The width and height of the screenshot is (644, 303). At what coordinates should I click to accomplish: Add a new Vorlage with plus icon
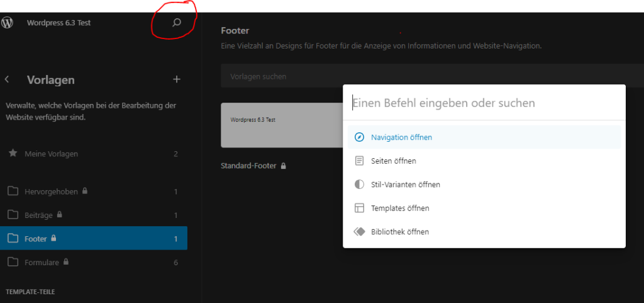point(177,79)
